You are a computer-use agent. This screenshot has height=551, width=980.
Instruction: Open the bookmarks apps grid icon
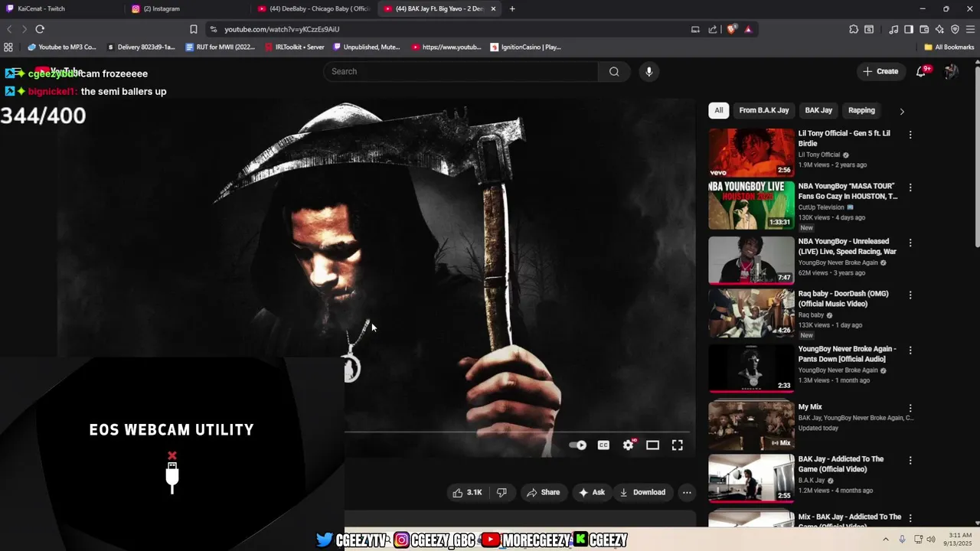pos(8,47)
